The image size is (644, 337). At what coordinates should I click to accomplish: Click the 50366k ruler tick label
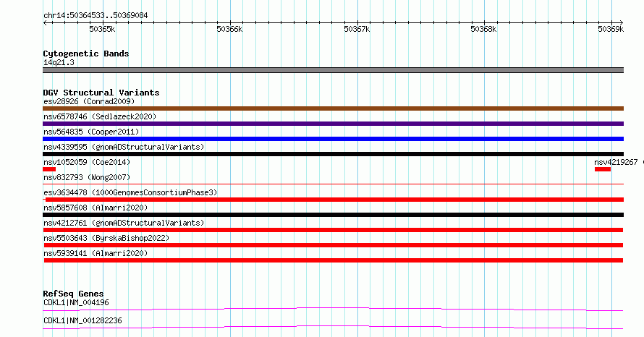[x=229, y=29]
